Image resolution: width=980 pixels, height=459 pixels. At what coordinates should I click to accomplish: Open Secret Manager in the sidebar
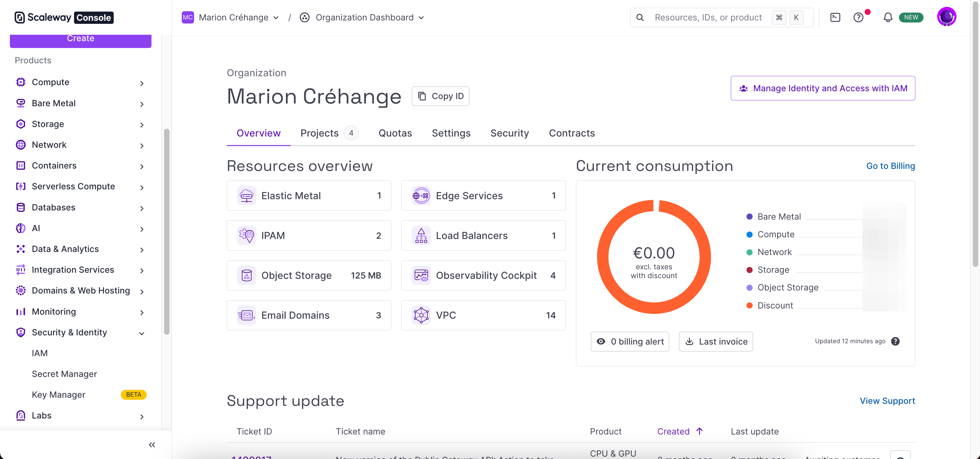(x=64, y=374)
